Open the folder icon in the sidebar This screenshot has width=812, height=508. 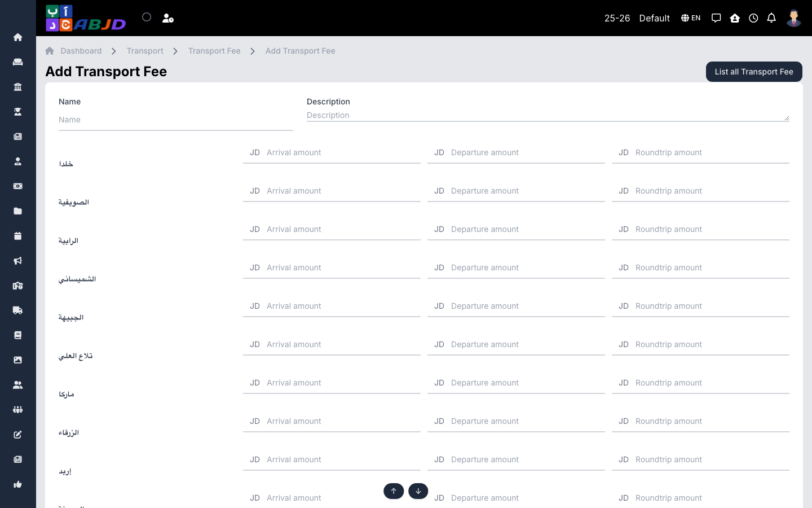[18, 211]
